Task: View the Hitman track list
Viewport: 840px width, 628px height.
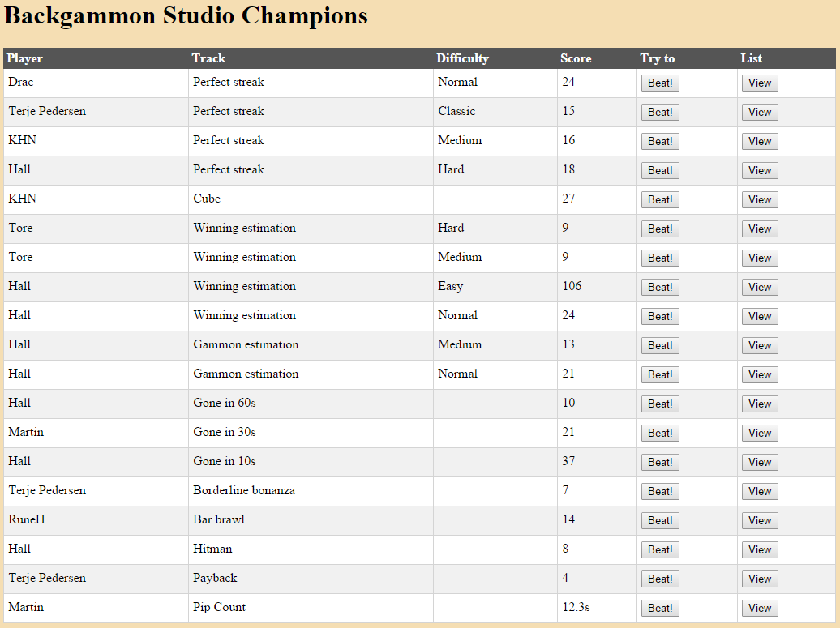Action: (x=760, y=549)
